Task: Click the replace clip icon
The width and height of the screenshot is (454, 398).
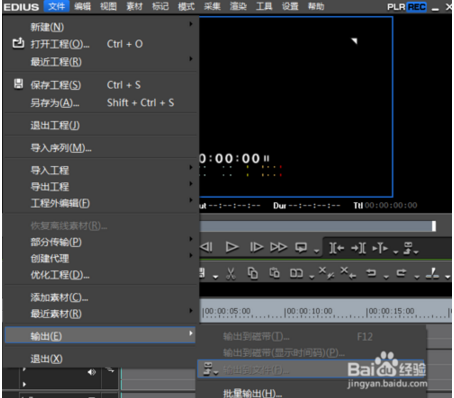Action: point(296,273)
